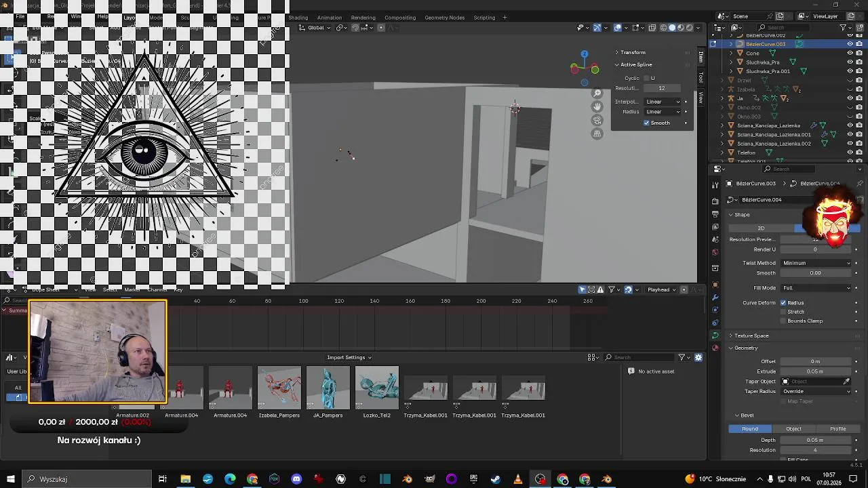Image resolution: width=868 pixels, height=488 pixels.
Task: Toggle viewport gizmo display icon
Action: (597, 28)
